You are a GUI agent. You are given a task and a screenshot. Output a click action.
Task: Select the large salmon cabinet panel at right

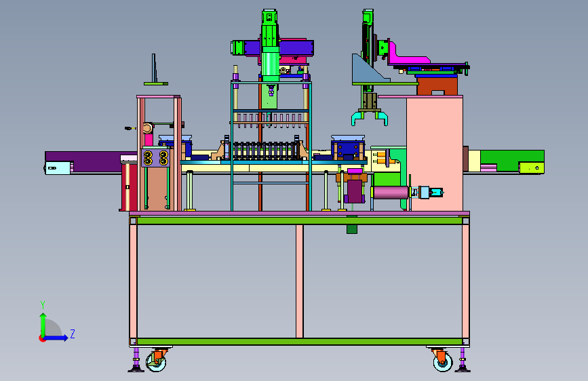pyautogui.click(x=435, y=154)
